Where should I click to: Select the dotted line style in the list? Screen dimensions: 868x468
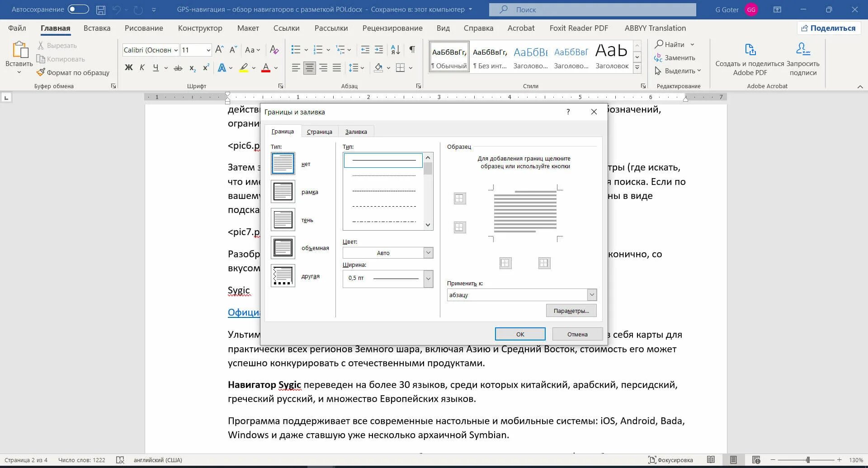[383, 175]
